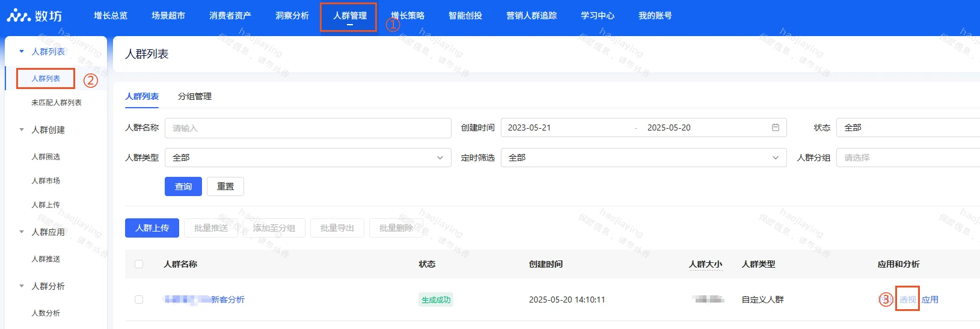Image resolution: width=980 pixels, height=329 pixels.
Task: Switch to the 人群列表 content tab
Action: [x=142, y=96]
